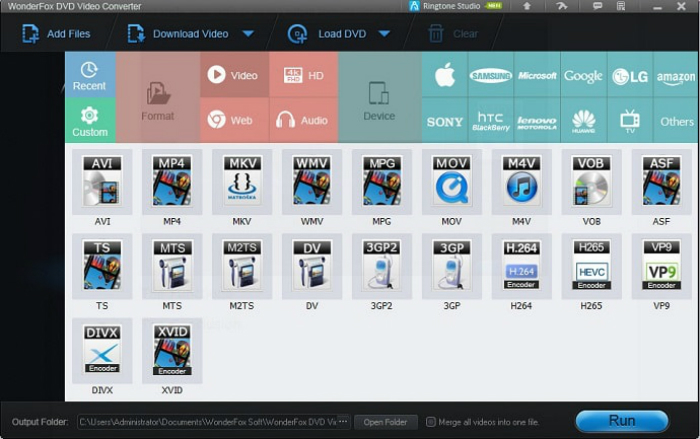Screen dimensions: 700x439
Task: Open the Device category
Action: click(x=380, y=97)
